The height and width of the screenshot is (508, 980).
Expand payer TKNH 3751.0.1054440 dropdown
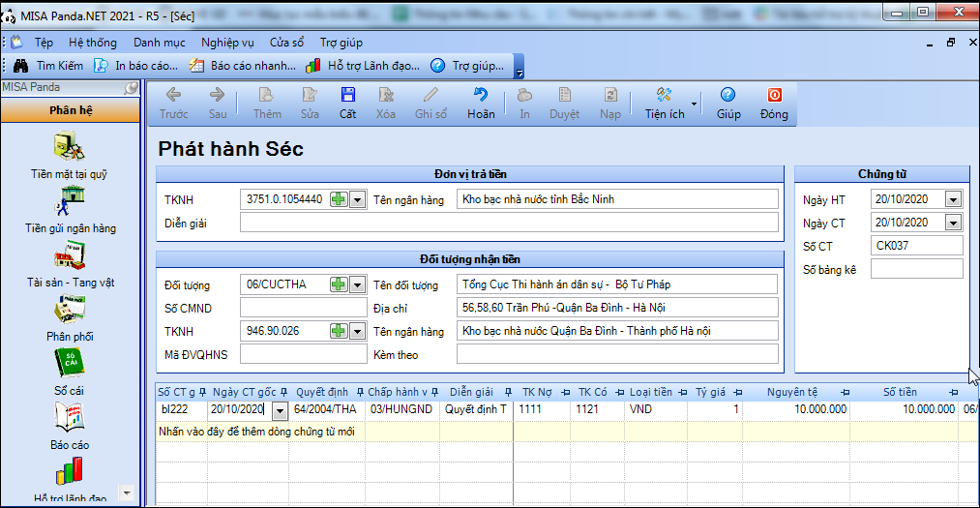pyautogui.click(x=358, y=200)
